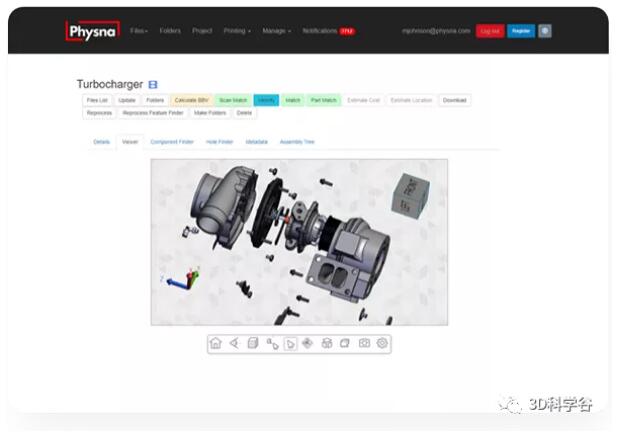Viewport: 618px width, 438px height.
Task: Open the Manage dropdown in navbar
Action: pyautogui.click(x=277, y=31)
